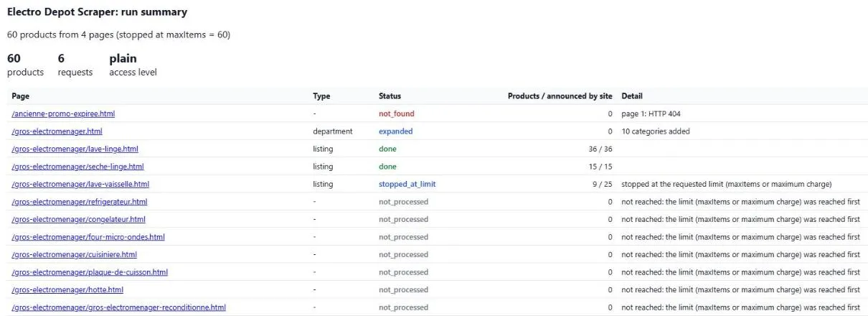Open the seche-linge.html page link

coord(77,167)
